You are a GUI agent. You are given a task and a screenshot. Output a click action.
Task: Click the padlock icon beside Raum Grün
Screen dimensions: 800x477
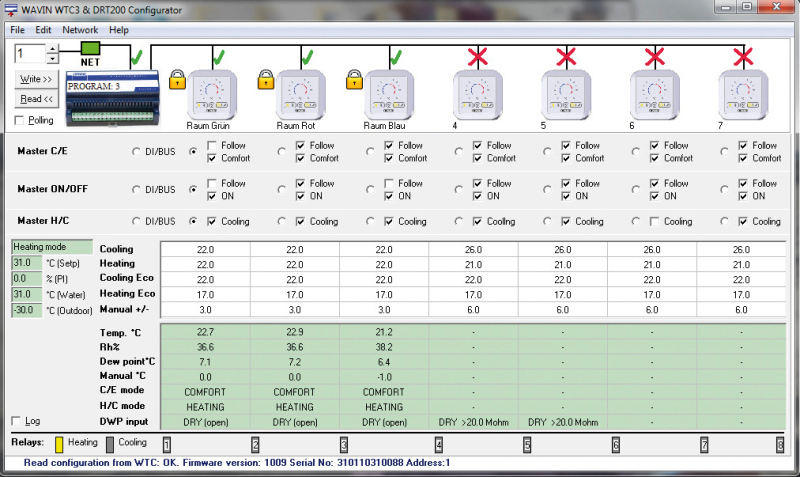pyautogui.click(x=177, y=80)
